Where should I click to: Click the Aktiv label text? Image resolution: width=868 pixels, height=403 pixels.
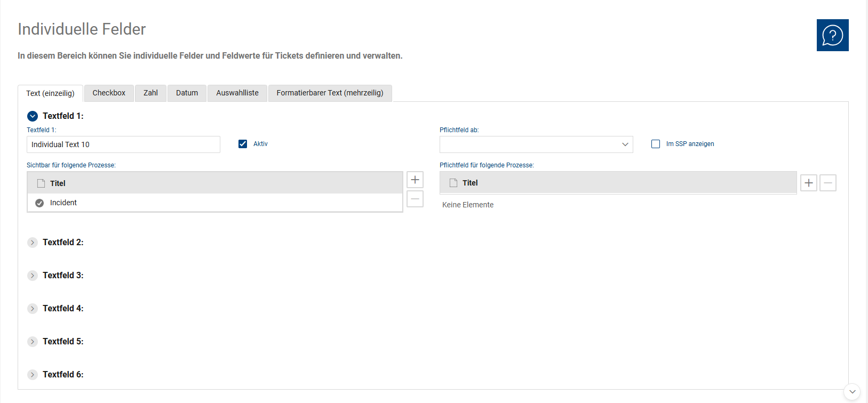(x=260, y=144)
